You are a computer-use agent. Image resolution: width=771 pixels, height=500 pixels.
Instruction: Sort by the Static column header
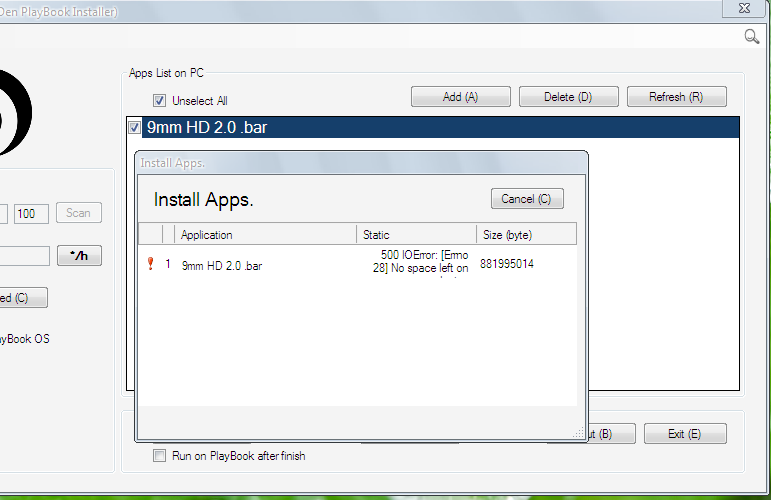(416, 235)
